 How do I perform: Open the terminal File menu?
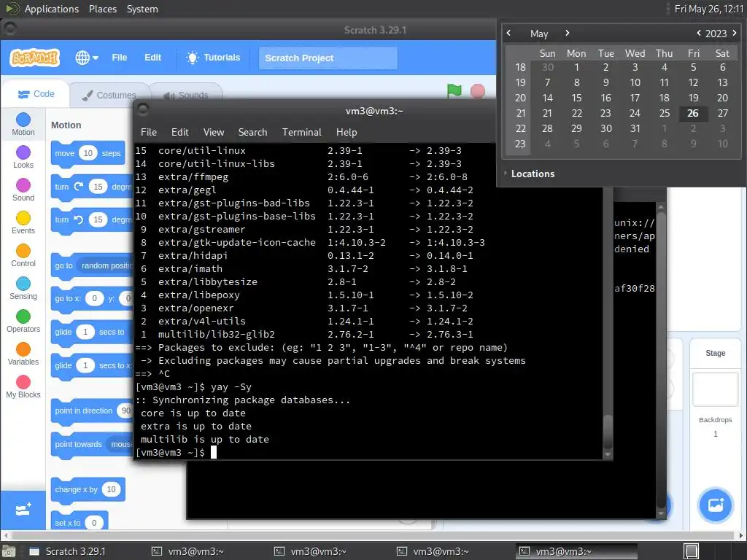pos(149,132)
